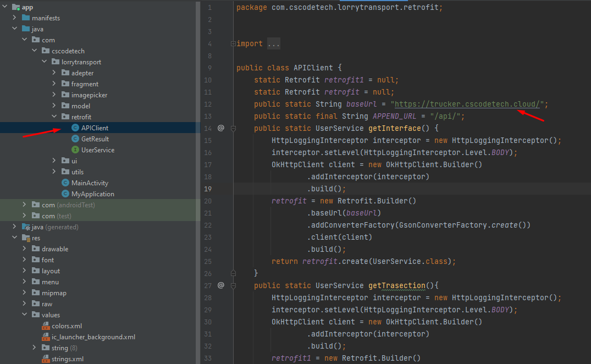The image size is (591, 364).
Task: Collapse the getInterface method fold toggle
Action: tap(234, 128)
